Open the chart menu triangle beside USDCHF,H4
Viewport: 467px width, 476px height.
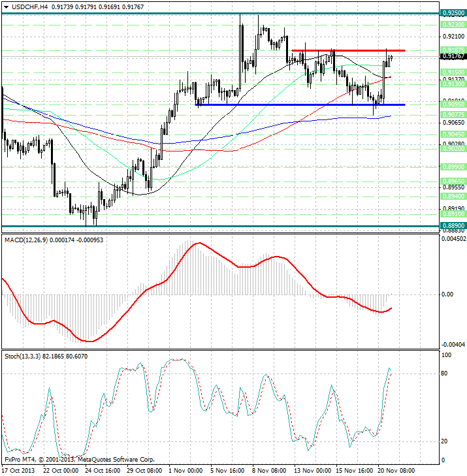(6, 7)
